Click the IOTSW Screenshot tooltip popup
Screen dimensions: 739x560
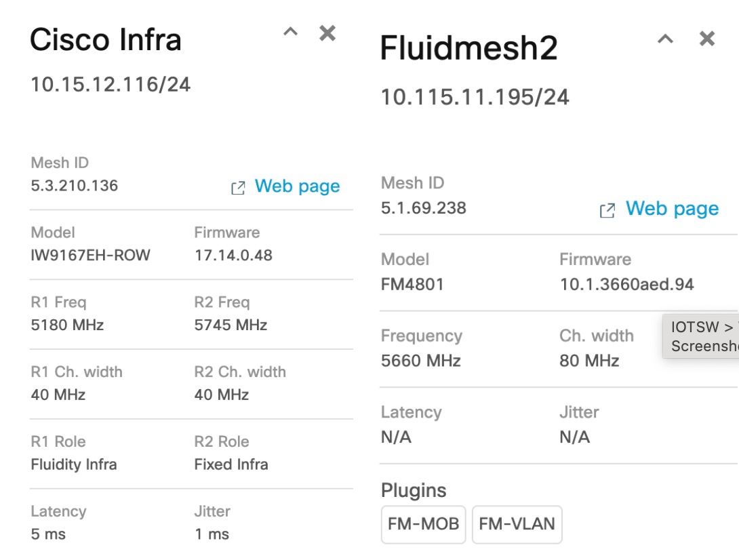click(702, 336)
